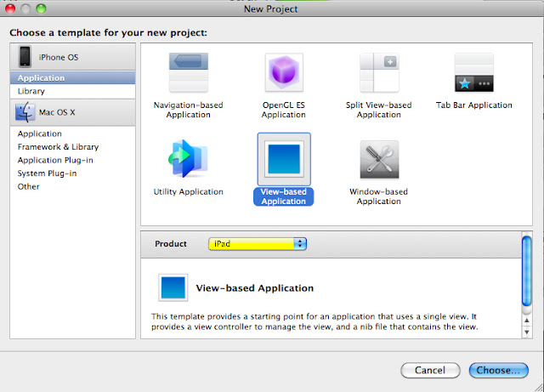The width and height of the screenshot is (544, 392).
Task: Close the New Project window
Action: [x=10, y=9]
